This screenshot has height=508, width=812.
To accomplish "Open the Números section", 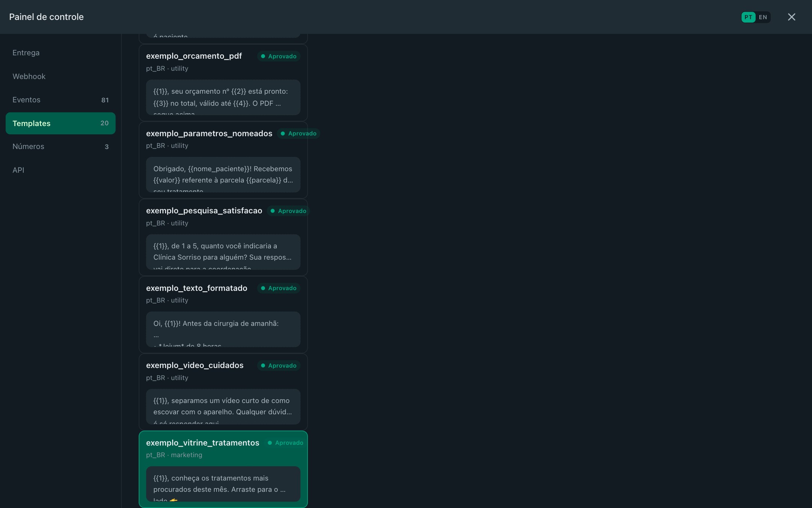I will click(61, 146).
